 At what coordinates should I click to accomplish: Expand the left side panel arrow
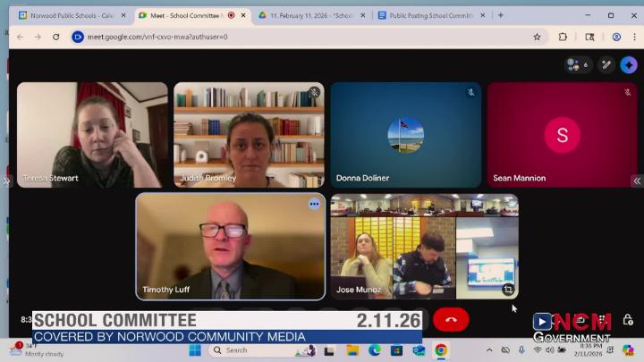tap(5, 181)
